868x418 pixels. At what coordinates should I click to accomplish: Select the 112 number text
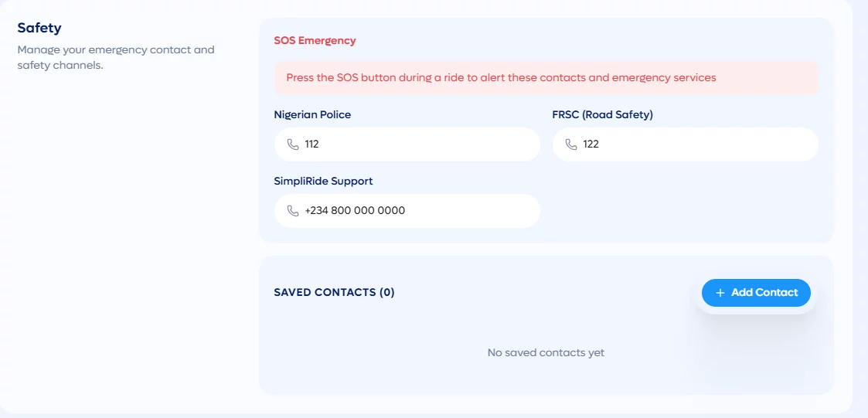pos(311,144)
